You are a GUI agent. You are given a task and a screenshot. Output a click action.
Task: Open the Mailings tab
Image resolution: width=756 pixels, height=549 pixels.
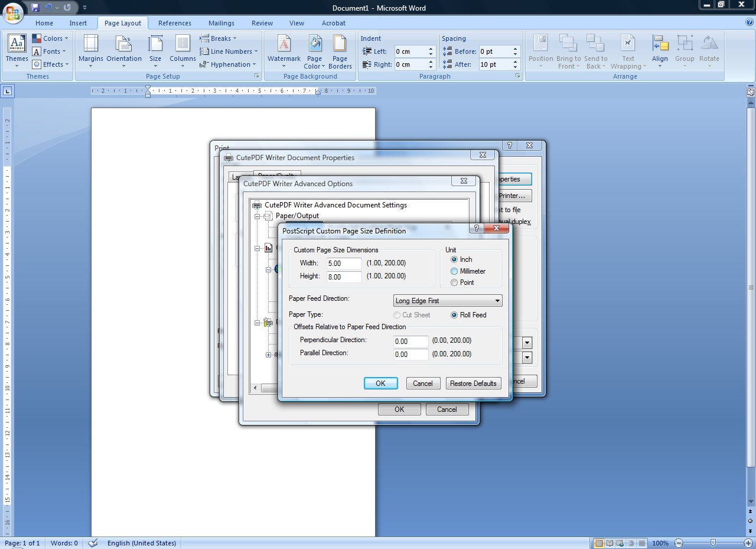tap(221, 23)
